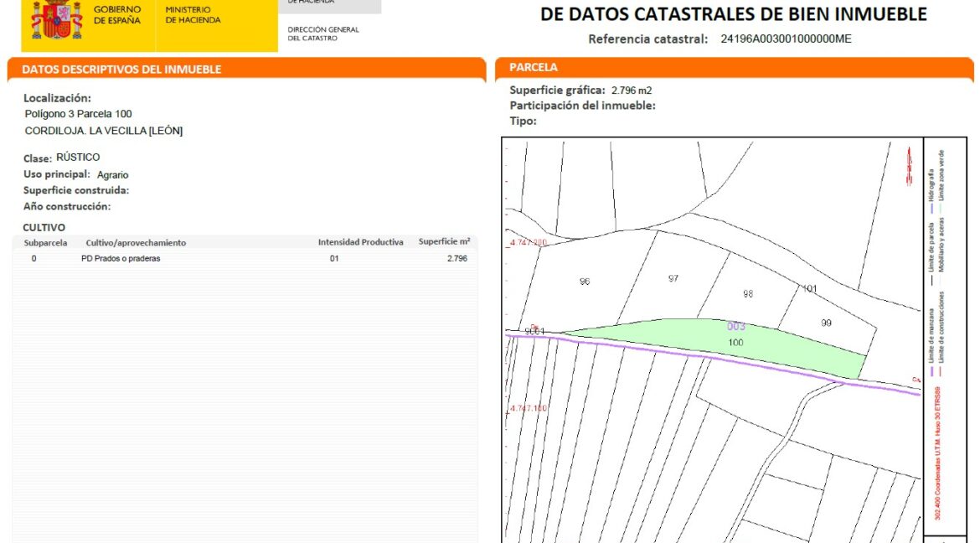Click 'Participación del inmueble:' label

[x=582, y=106]
